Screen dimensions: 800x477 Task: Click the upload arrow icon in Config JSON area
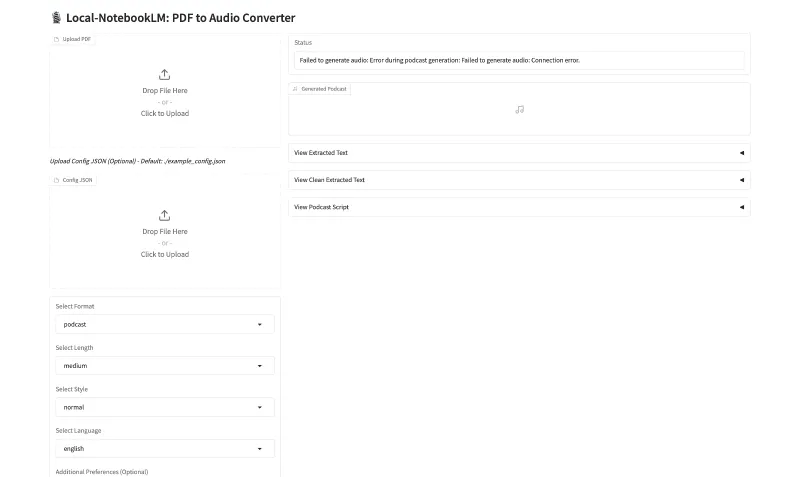tap(165, 216)
